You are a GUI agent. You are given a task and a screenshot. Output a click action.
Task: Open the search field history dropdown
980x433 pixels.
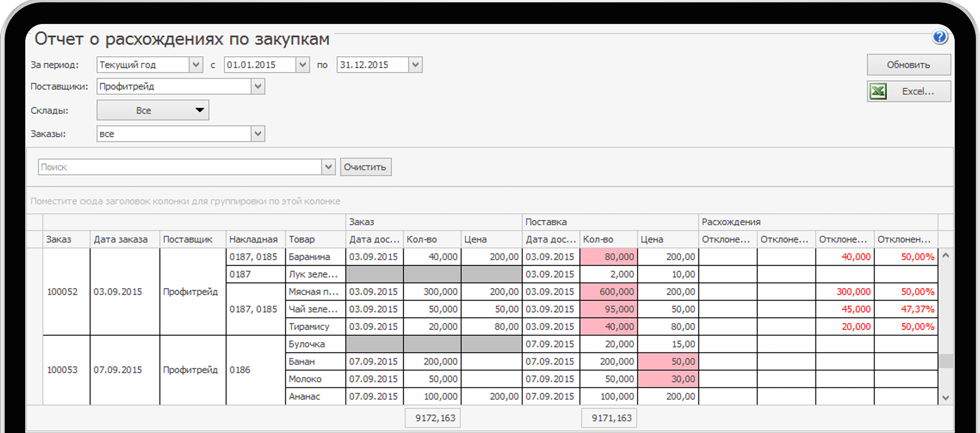[x=328, y=167]
